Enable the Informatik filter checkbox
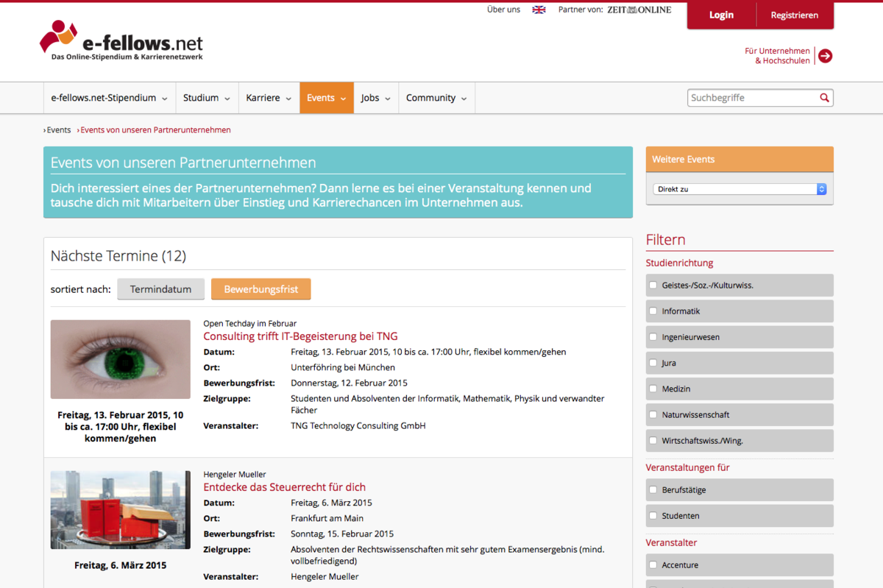 point(653,311)
